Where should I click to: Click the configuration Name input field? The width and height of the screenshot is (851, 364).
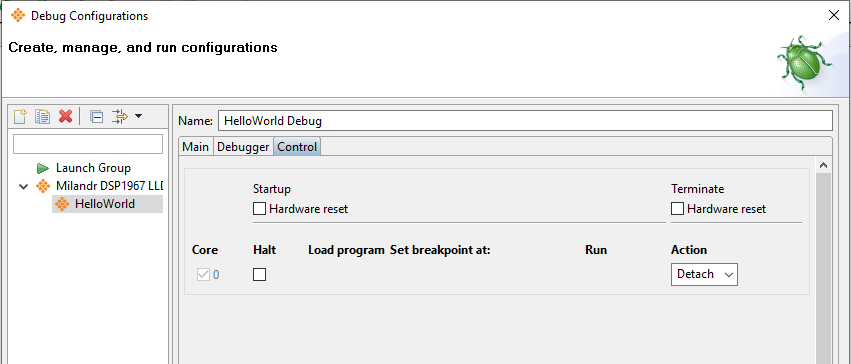(x=525, y=121)
